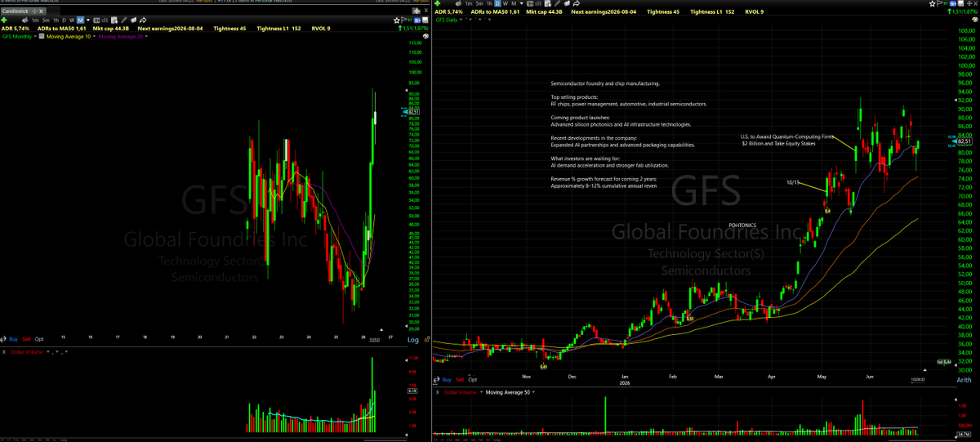Select 1h timeframe on left chart
Viewport: 980px width, 442px height.
tap(56, 20)
